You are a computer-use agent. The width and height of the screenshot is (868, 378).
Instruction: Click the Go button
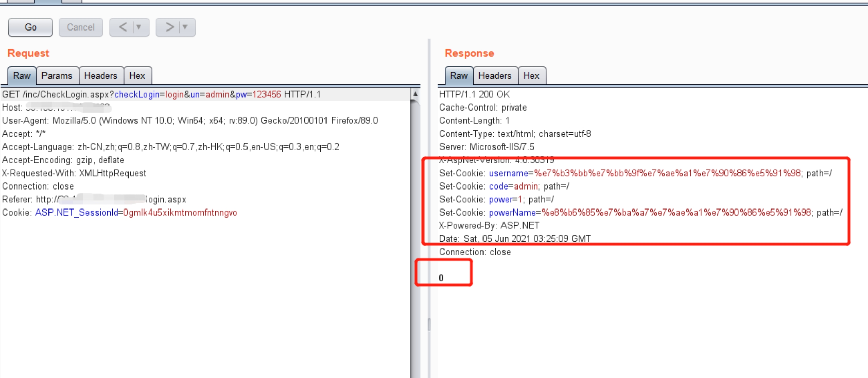(30, 27)
